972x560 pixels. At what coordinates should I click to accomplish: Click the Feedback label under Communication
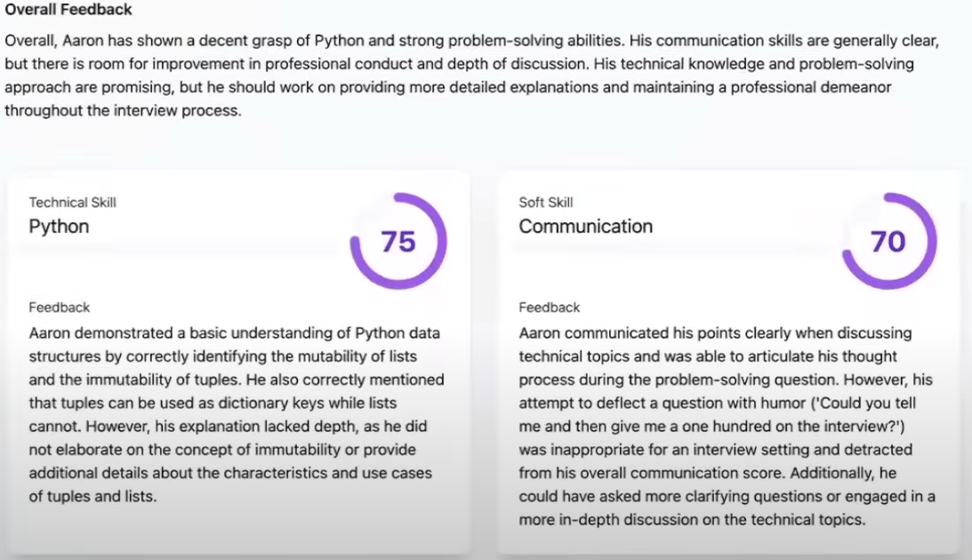(550, 307)
